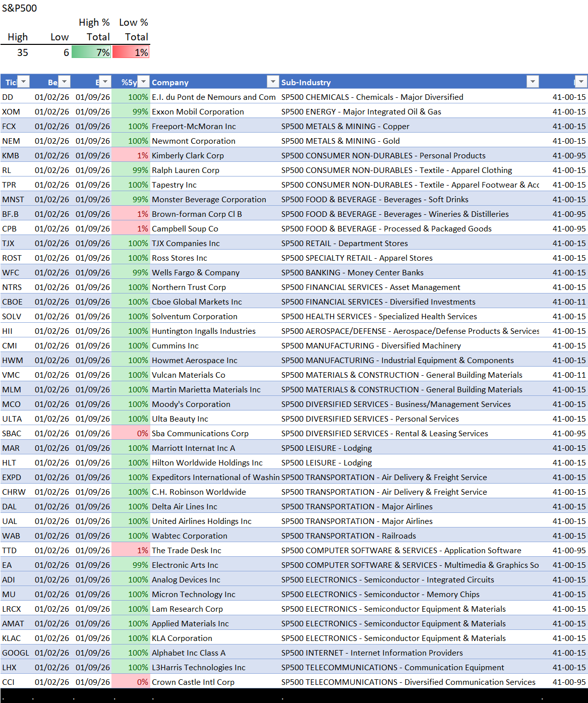Screen dimensions: 588x703
Task: Select Wabtec sub-industry Railroads cell
Action: pyautogui.click(x=410, y=536)
